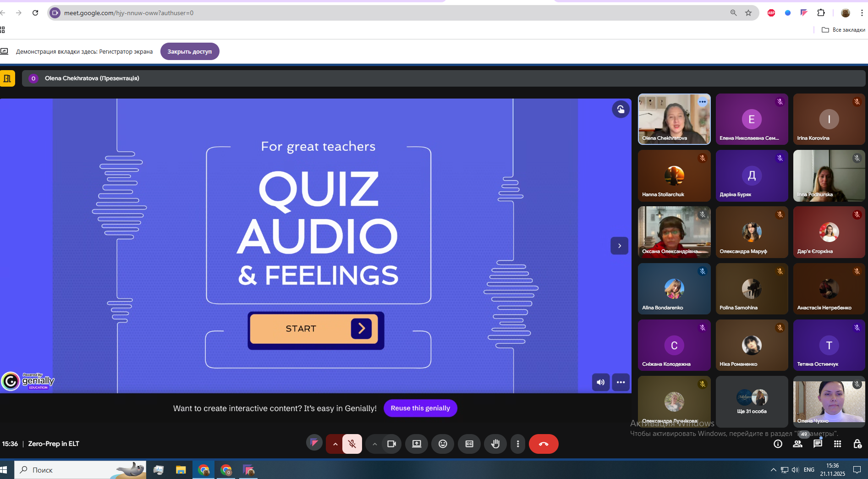Open the presentation's three-dot options menu

[621, 382]
